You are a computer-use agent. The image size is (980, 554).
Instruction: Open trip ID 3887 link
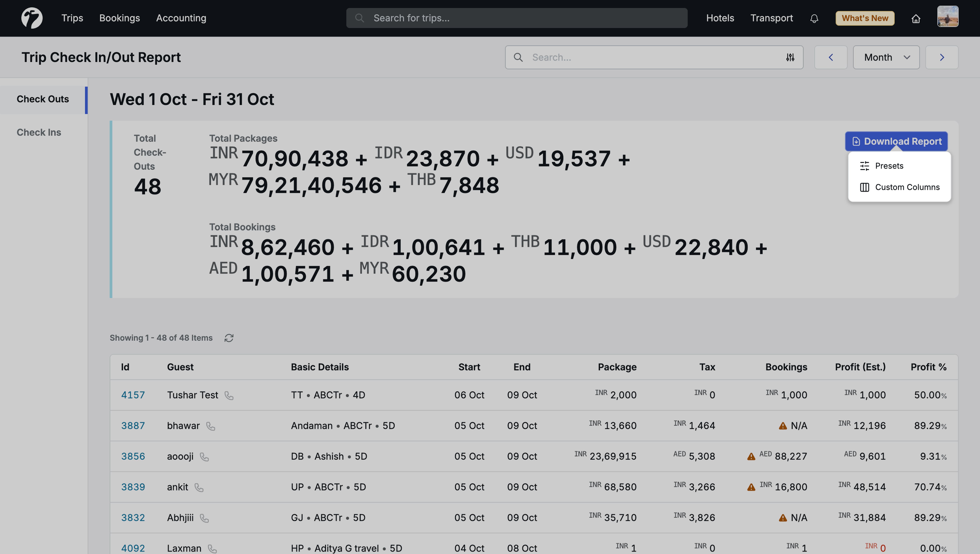point(133,425)
